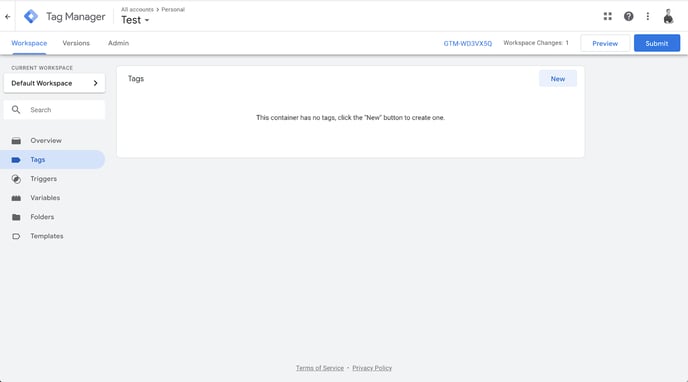Click the Folders sidebar icon
This screenshot has height=382, width=688.
(16, 217)
